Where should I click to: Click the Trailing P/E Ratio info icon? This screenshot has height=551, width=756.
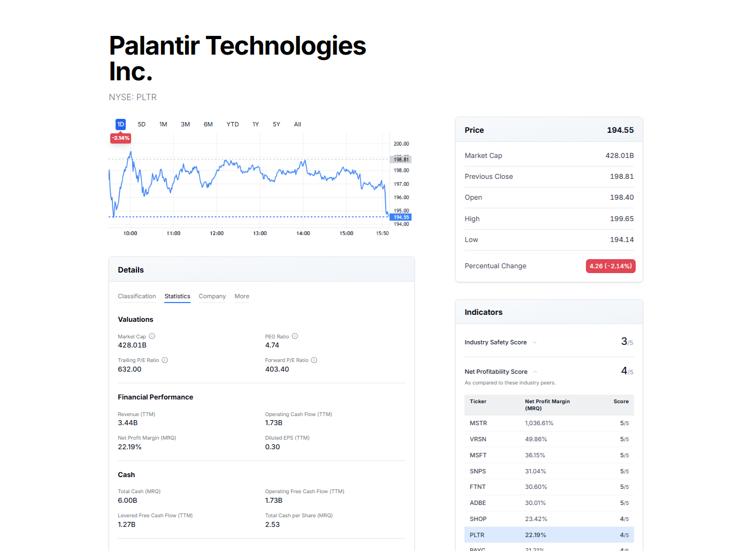pyautogui.click(x=165, y=360)
